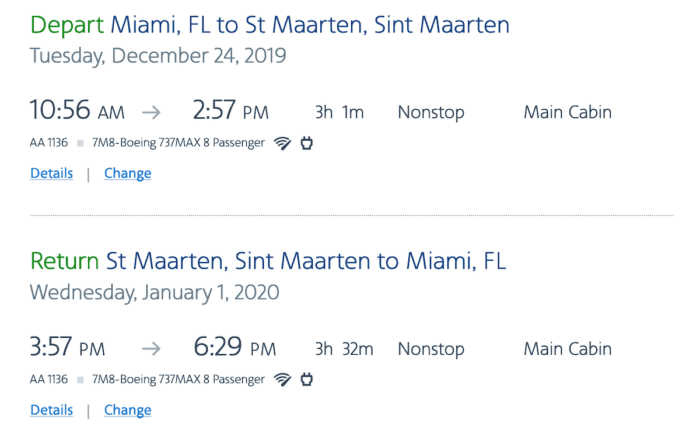Click Main Cabin on the departing flight
The width and height of the screenshot is (700, 431).
[567, 112]
